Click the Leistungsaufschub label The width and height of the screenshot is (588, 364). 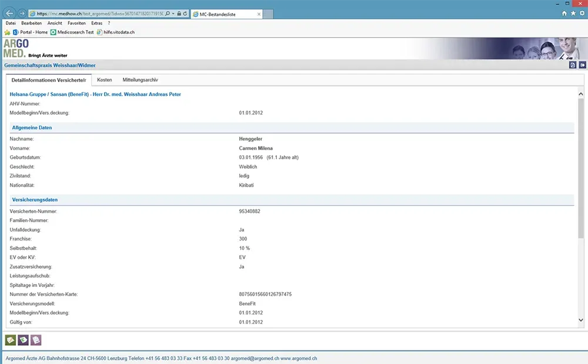(30, 276)
